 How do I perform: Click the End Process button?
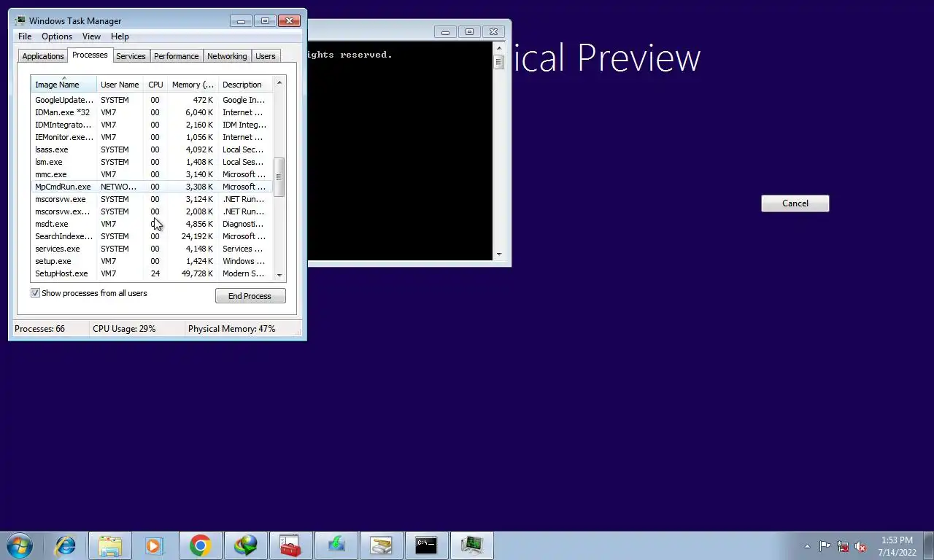coord(250,296)
